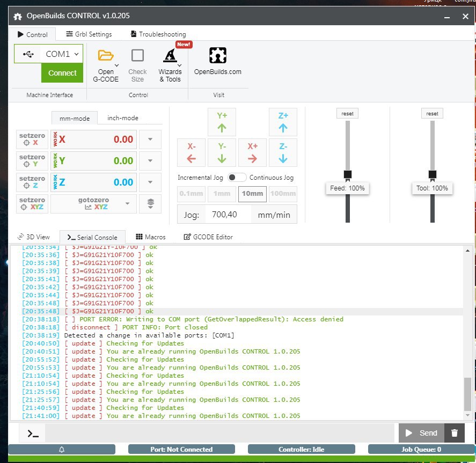Open G-CODE folder icon
This screenshot has height=463, width=476.
[105, 55]
